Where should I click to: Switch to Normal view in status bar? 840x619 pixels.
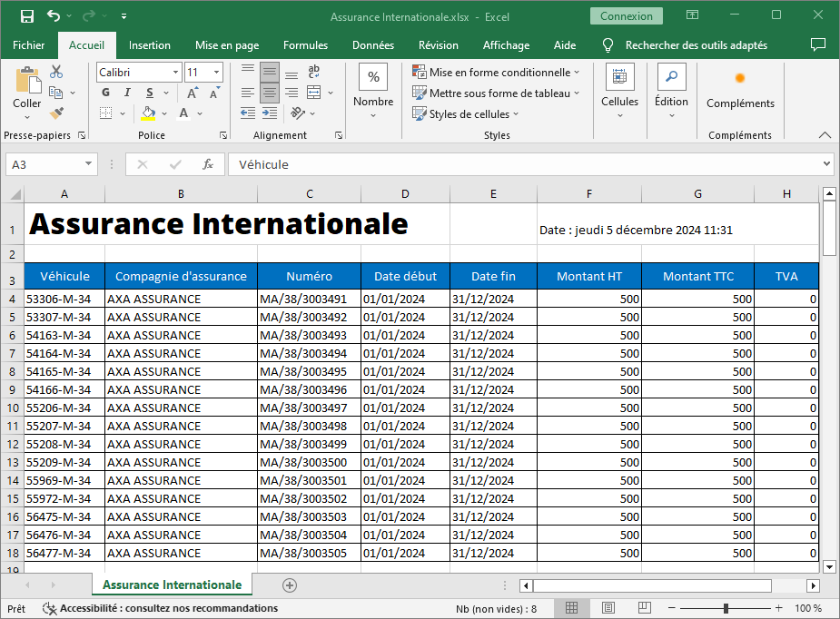coord(571,608)
